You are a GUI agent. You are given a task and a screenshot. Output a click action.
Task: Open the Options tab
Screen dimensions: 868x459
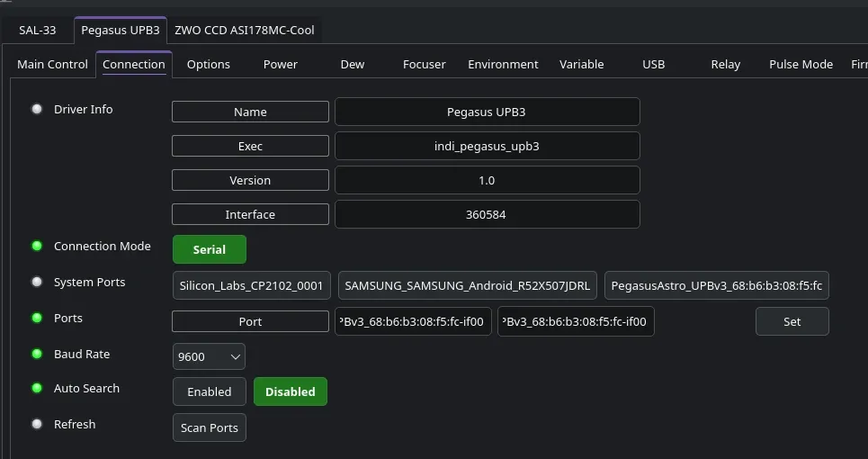pos(208,64)
